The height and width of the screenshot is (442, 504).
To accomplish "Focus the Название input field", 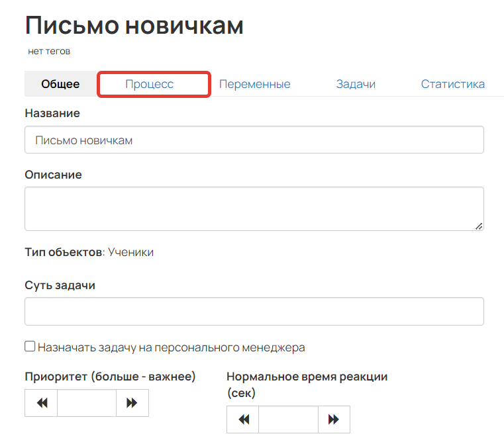I will (254, 140).
